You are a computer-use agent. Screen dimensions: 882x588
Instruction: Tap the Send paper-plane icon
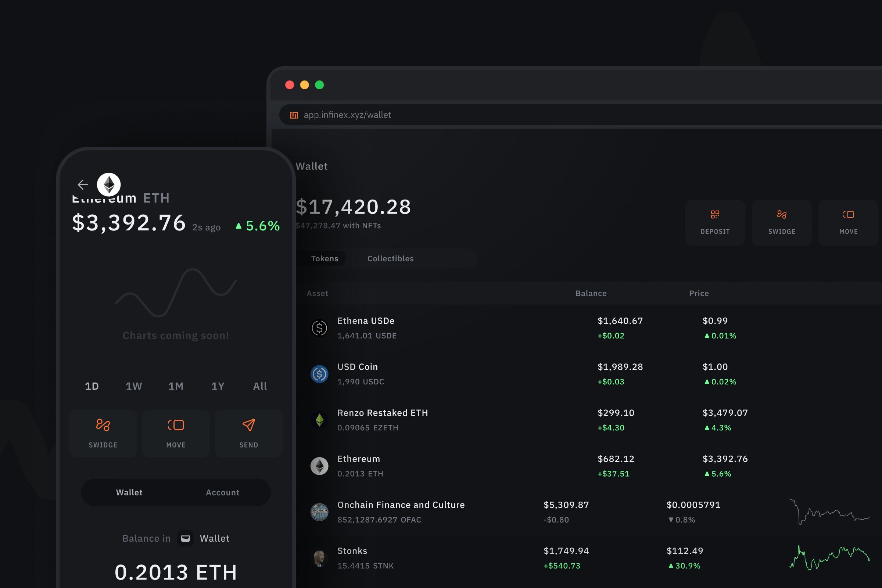[249, 425]
